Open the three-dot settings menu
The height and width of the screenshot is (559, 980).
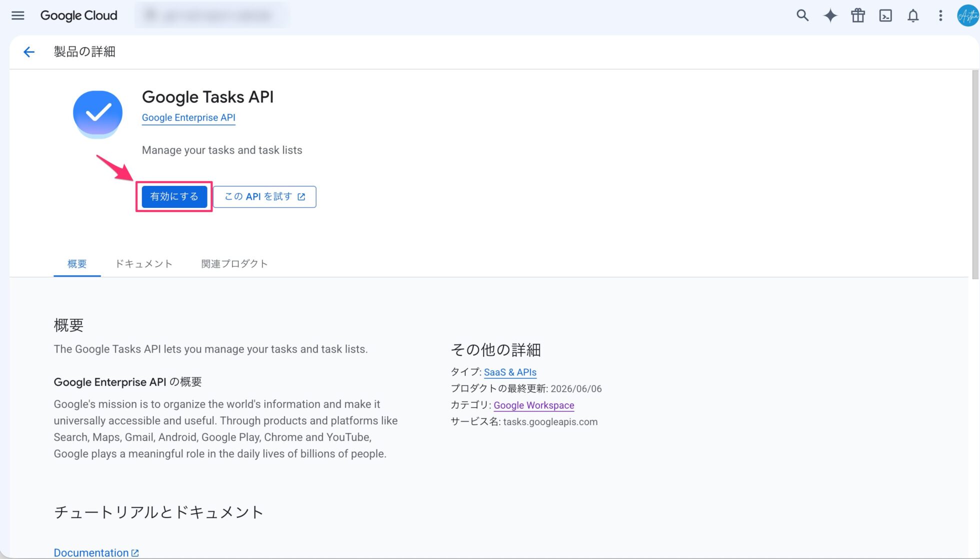(x=940, y=15)
